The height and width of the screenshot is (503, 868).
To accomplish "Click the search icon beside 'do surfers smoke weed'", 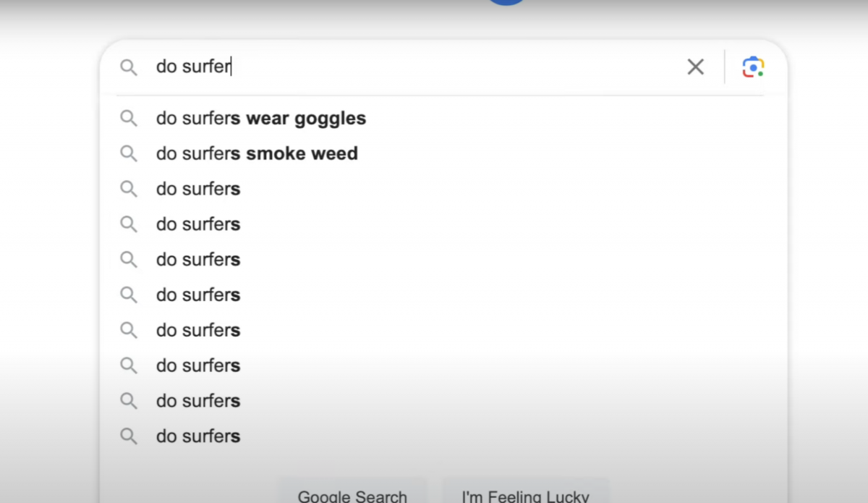I will (129, 153).
